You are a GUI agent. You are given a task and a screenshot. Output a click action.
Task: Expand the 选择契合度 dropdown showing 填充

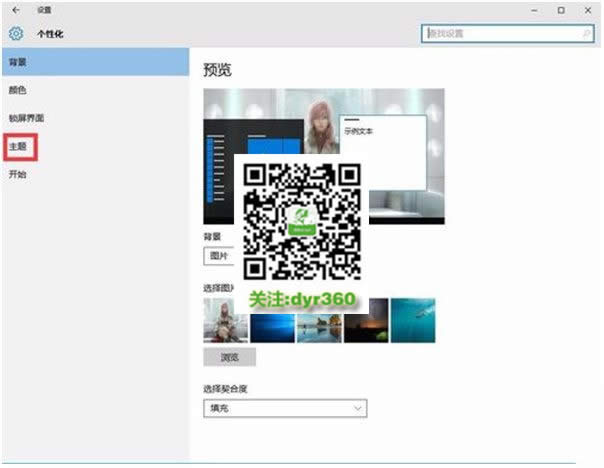(x=285, y=408)
